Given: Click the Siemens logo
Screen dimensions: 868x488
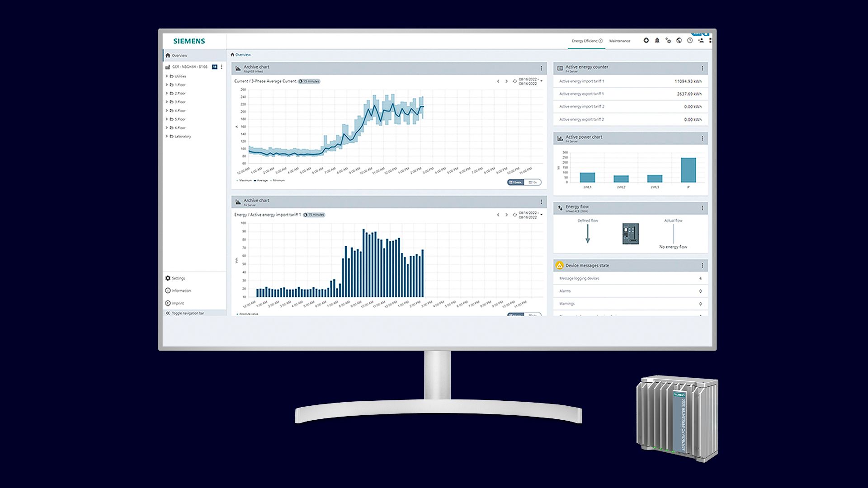Looking at the screenshot, I should coord(189,41).
